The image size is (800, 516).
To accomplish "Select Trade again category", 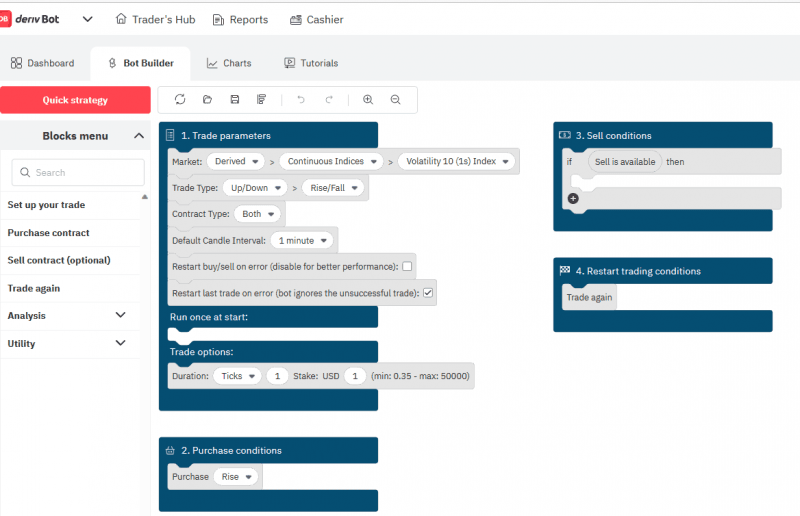I will click(x=34, y=288).
